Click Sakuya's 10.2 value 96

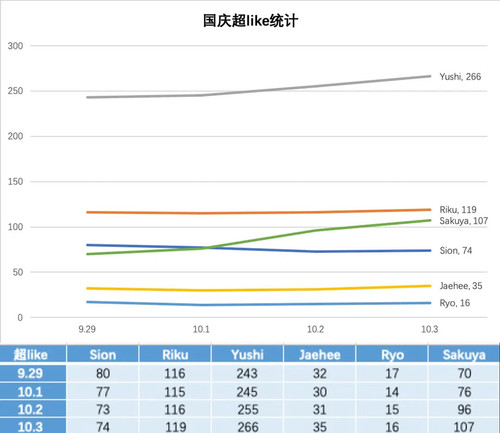(x=464, y=410)
